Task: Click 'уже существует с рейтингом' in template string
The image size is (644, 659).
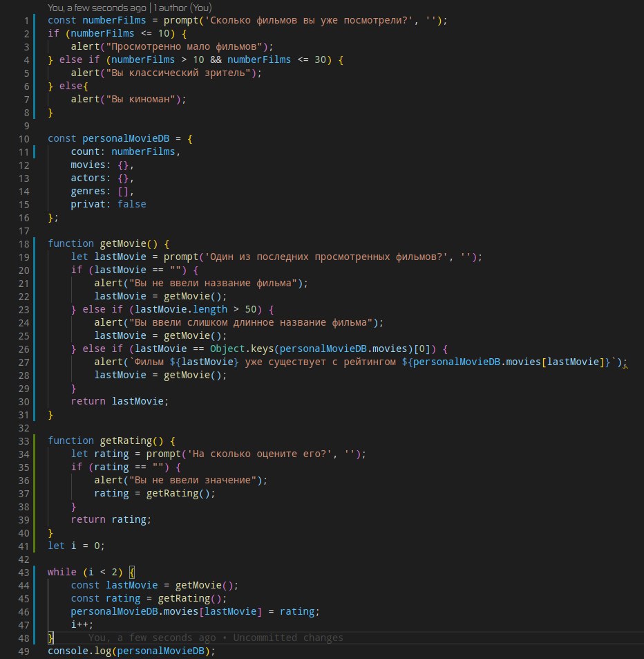Action: coord(320,362)
